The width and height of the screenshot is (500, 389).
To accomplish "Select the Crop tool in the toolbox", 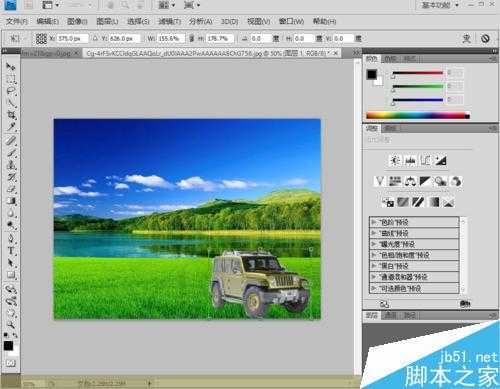I will click(11, 115).
